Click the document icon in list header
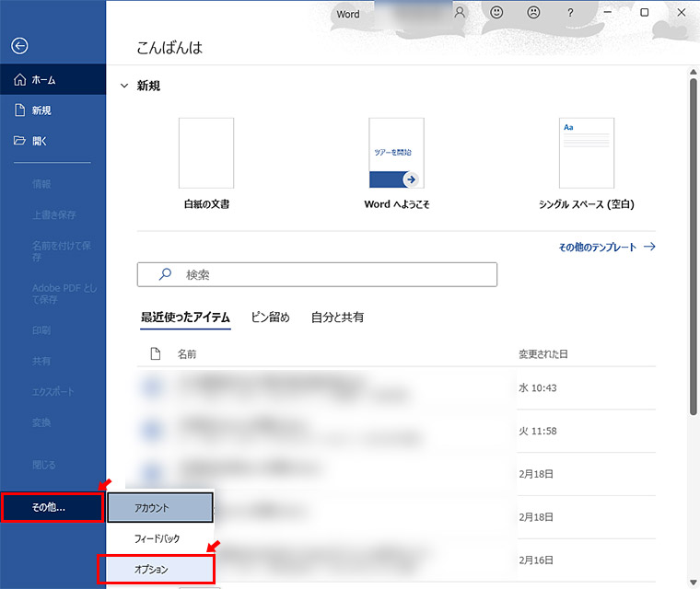The height and width of the screenshot is (589, 700). [x=156, y=353]
